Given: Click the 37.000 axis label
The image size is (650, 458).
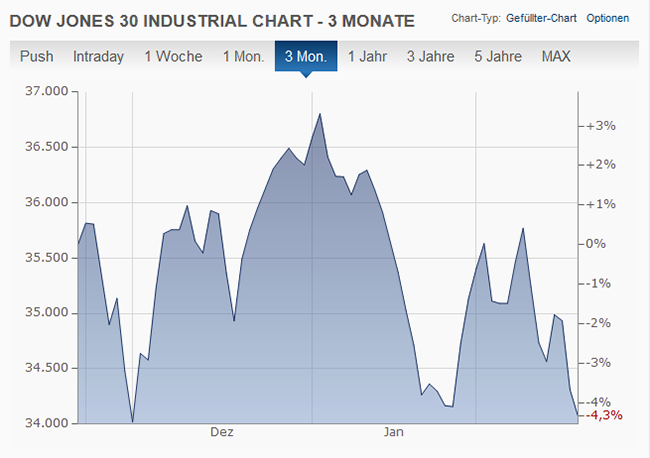Looking at the screenshot, I should (x=46, y=91).
